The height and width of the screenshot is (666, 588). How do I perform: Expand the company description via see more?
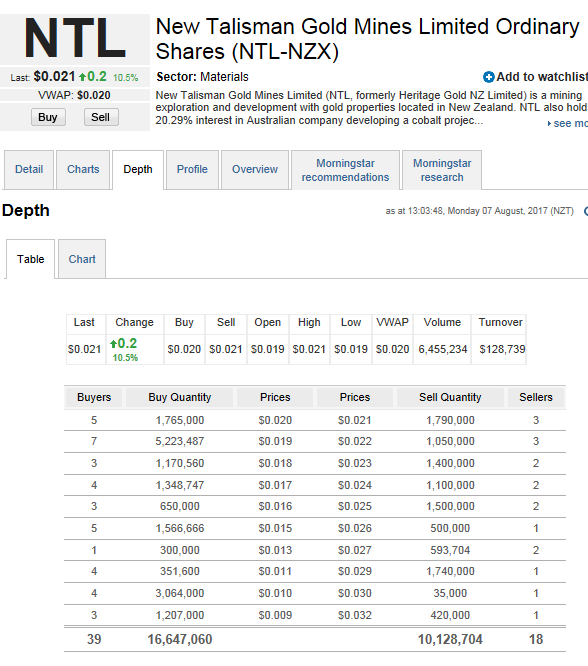click(x=568, y=124)
